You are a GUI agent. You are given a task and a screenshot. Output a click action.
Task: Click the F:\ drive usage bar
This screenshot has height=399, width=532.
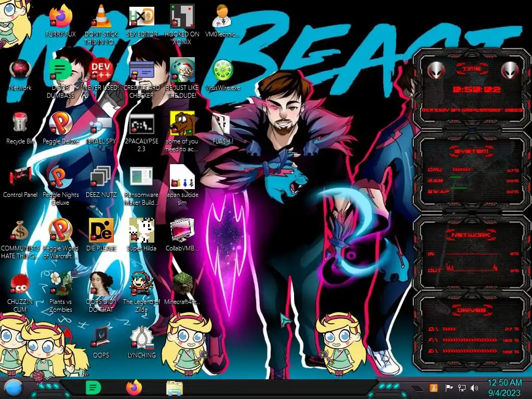coord(470,340)
